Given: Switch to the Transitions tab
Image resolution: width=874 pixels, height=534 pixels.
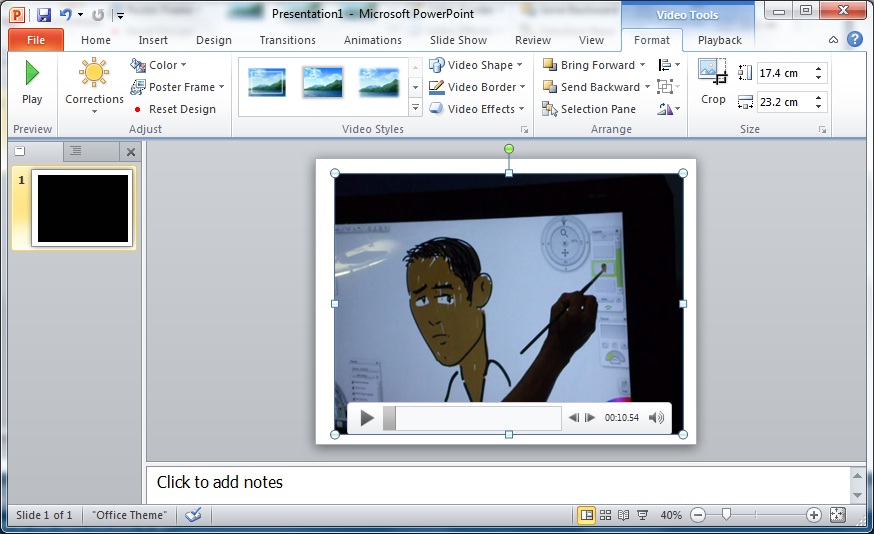Looking at the screenshot, I should coord(288,40).
